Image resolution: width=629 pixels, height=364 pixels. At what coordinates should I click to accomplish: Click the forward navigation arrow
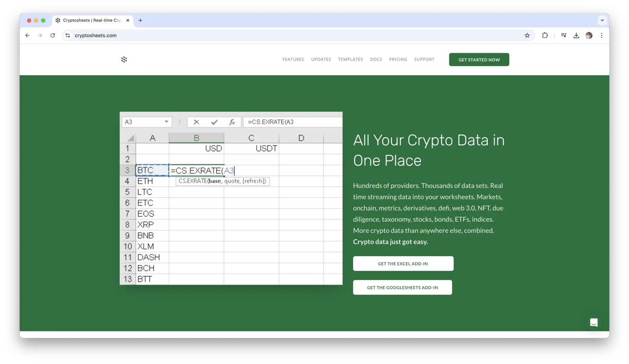point(40,35)
